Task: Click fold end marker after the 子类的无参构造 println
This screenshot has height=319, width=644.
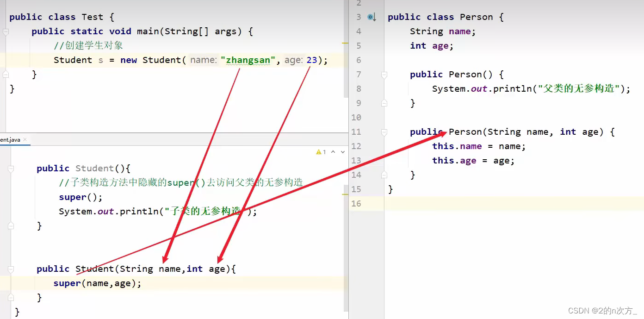Action: [11, 225]
